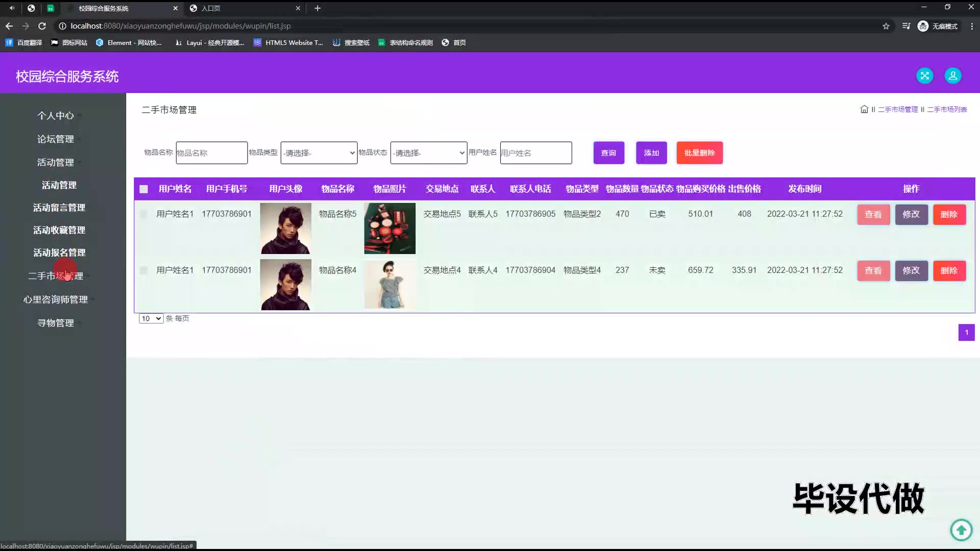Toggle the select-all checkbox in table header
This screenshot has height=551, width=980.
point(144,189)
